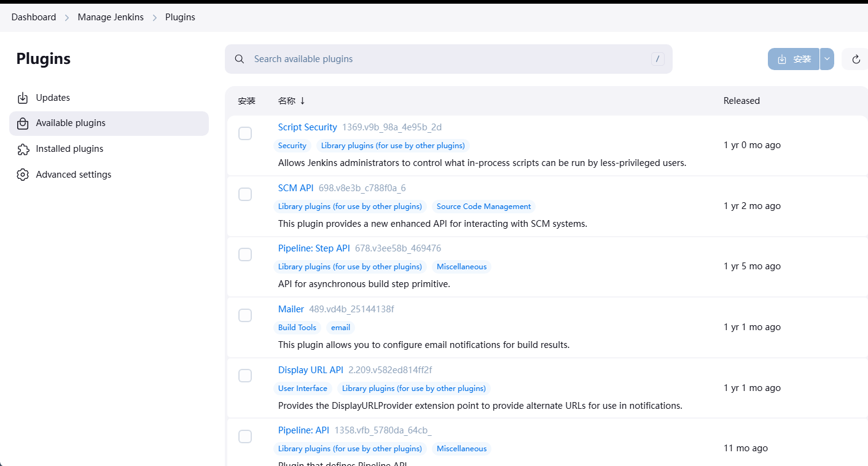Click version 1369.v9b_98a_4e95b_2d text
This screenshot has width=868, height=466.
[x=392, y=127]
